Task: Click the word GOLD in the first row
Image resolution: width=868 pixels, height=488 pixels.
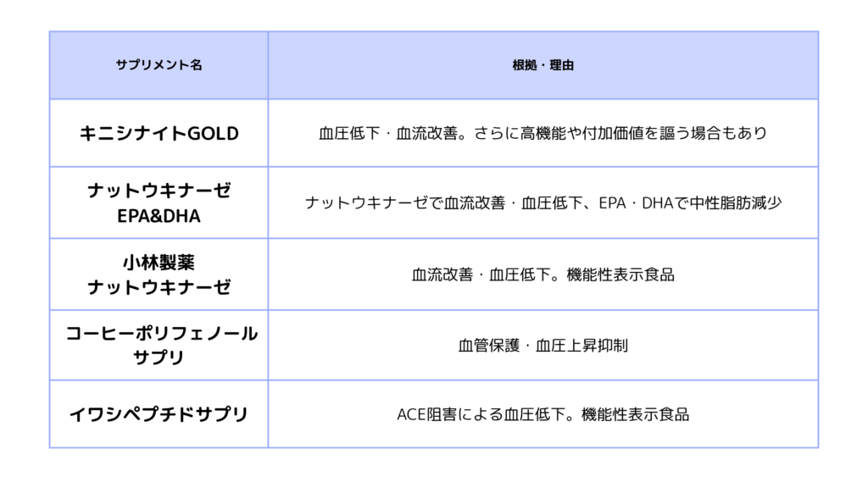Action: [x=212, y=133]
